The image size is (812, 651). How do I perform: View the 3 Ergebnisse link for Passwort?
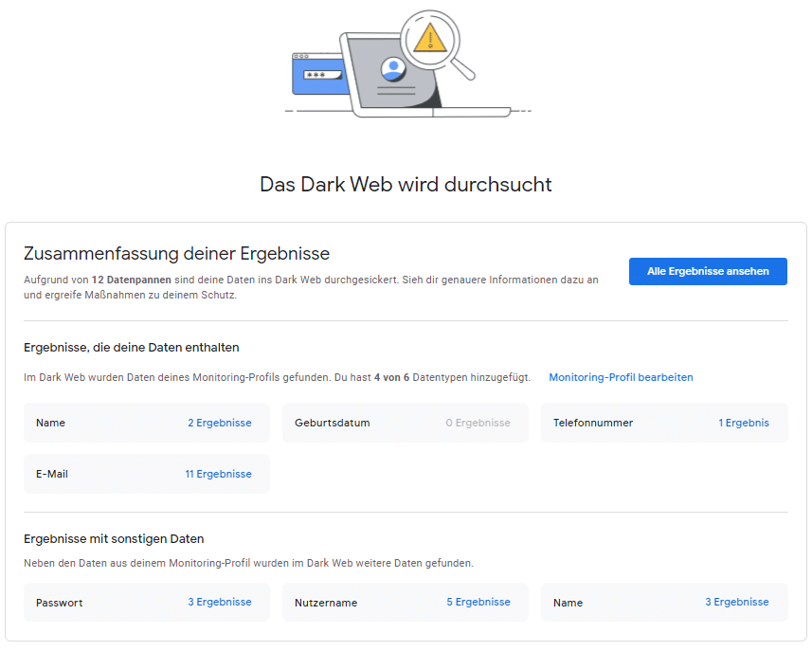click(220, 602)
